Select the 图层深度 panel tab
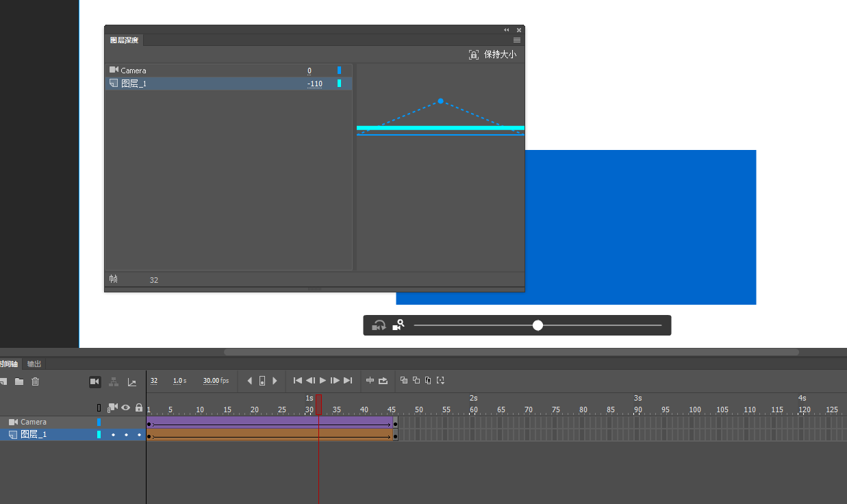 (124, 40)
